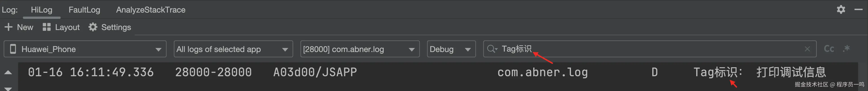Viewport: 868px width, 91px height.
Task: Open the Debug log level dropdown
Action: pyautogui.click(x=451, y=49)
